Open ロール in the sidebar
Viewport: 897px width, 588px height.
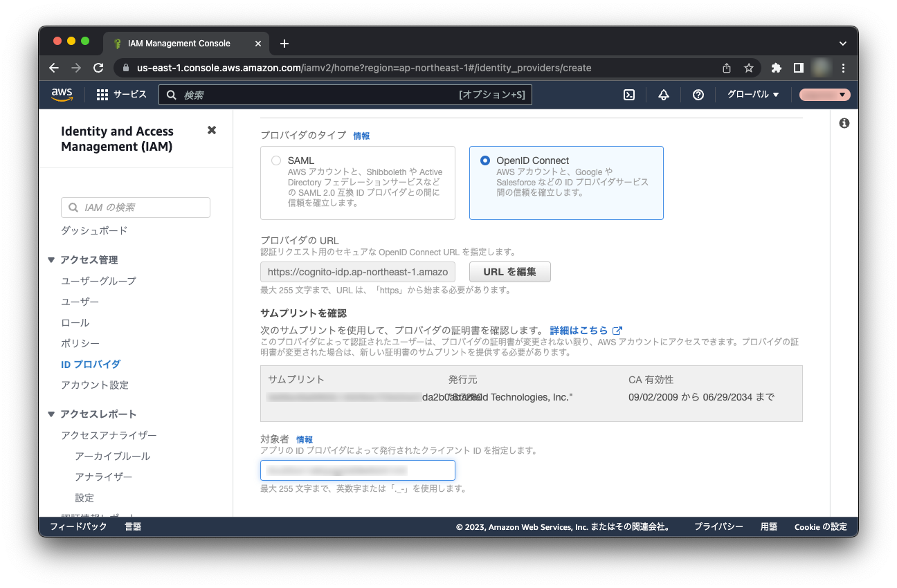pos(75,323)
